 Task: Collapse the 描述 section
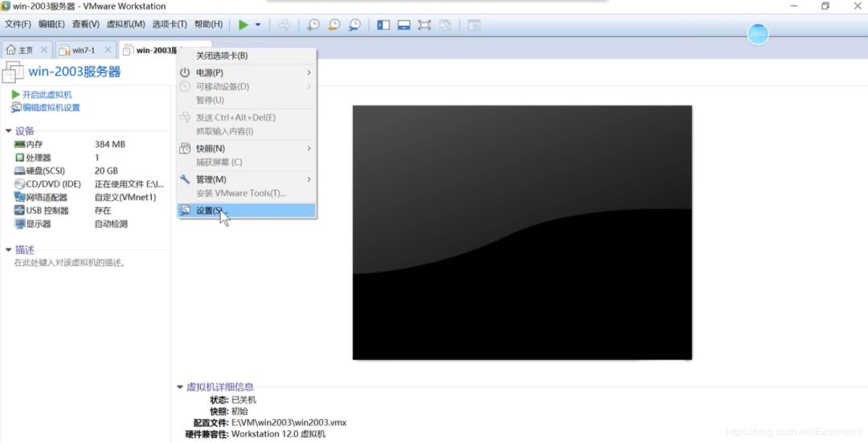click(x=8, y=250)
